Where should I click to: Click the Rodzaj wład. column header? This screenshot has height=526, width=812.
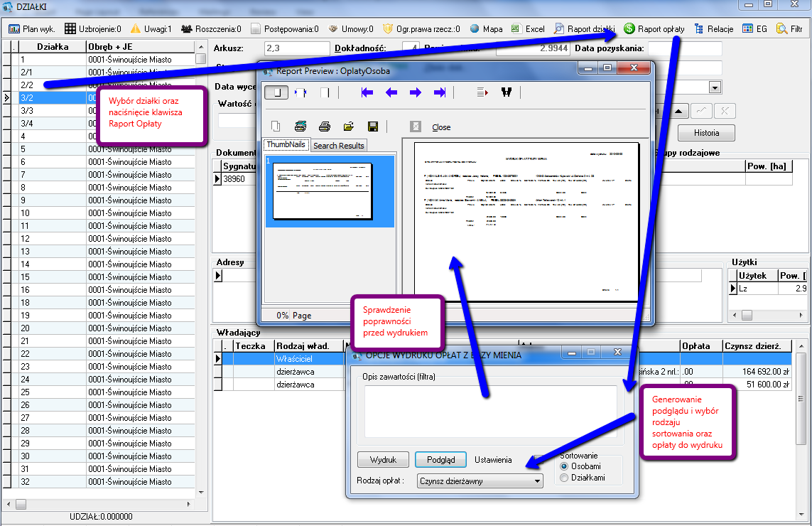pyautogui.click(x=309, y=345)
